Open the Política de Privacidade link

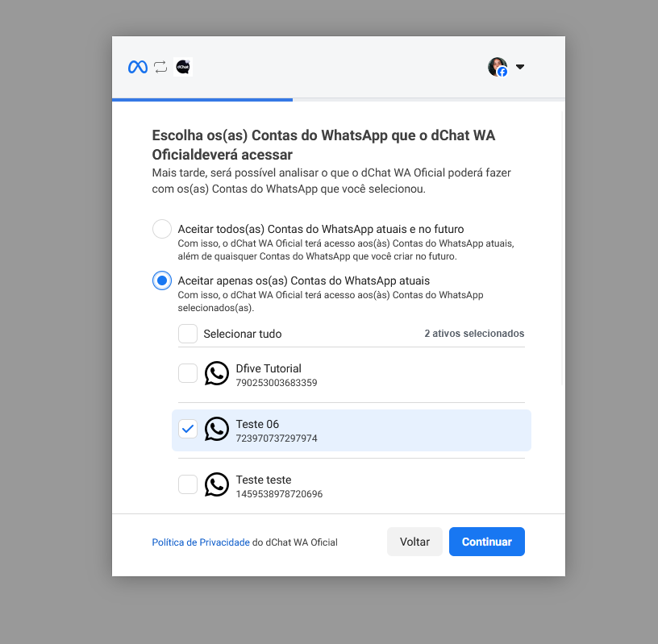click(201, 542)
